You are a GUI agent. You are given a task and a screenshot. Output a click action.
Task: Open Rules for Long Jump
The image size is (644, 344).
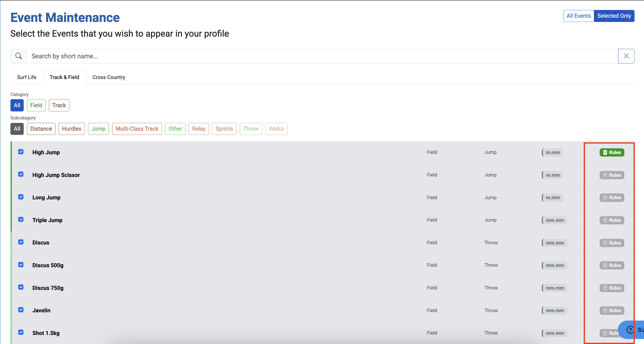612,197
